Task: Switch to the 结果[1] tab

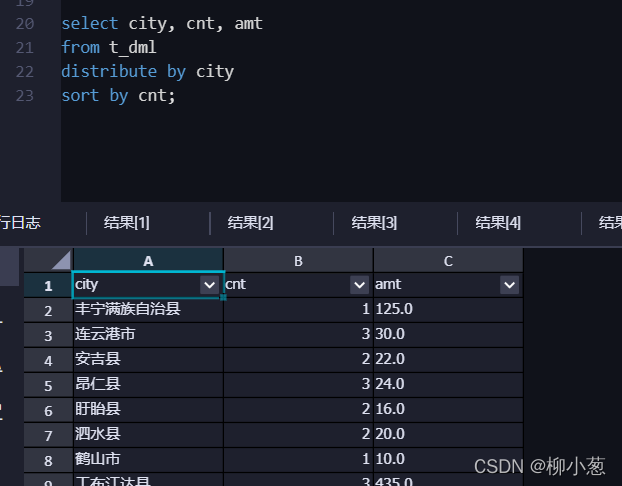Action: (x=127, y=223)
